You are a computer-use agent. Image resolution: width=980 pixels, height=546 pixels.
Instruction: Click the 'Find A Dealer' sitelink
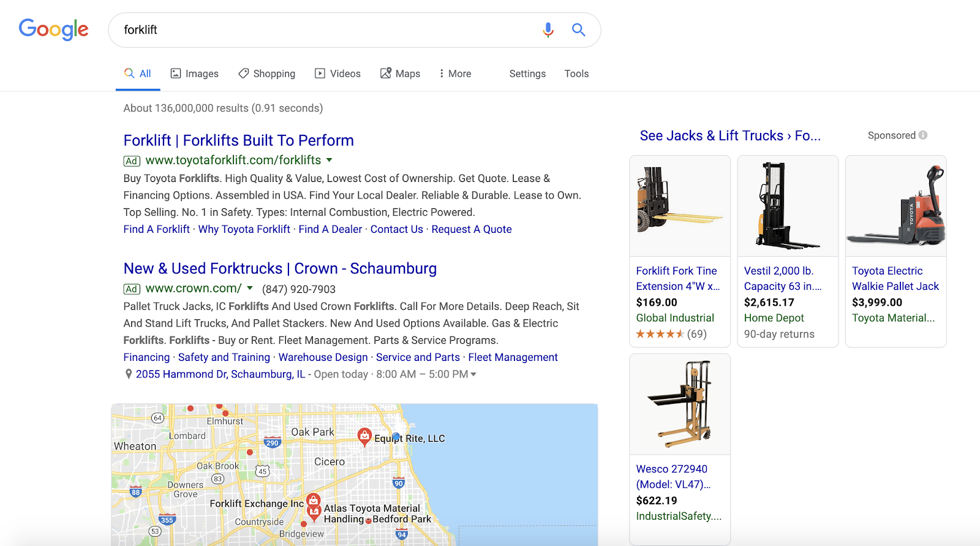(330, 229)
